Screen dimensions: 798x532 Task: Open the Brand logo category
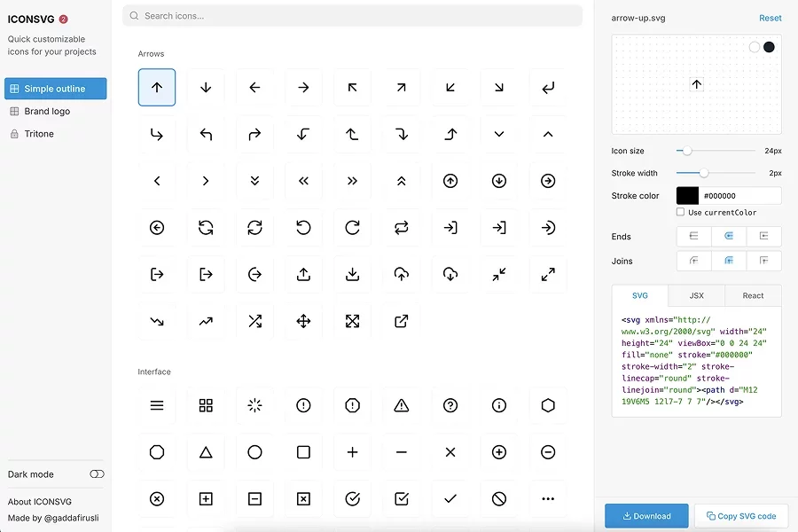point(47,111)
